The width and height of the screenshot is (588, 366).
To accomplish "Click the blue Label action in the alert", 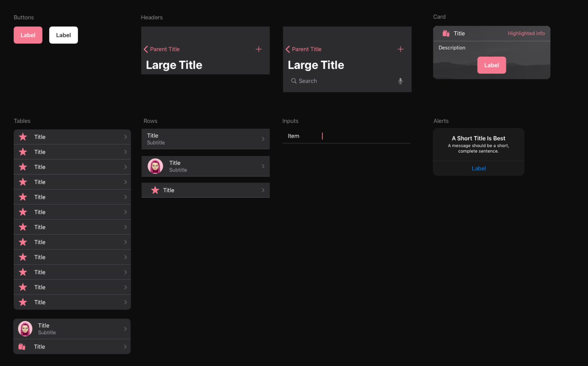I will (478, 168).
